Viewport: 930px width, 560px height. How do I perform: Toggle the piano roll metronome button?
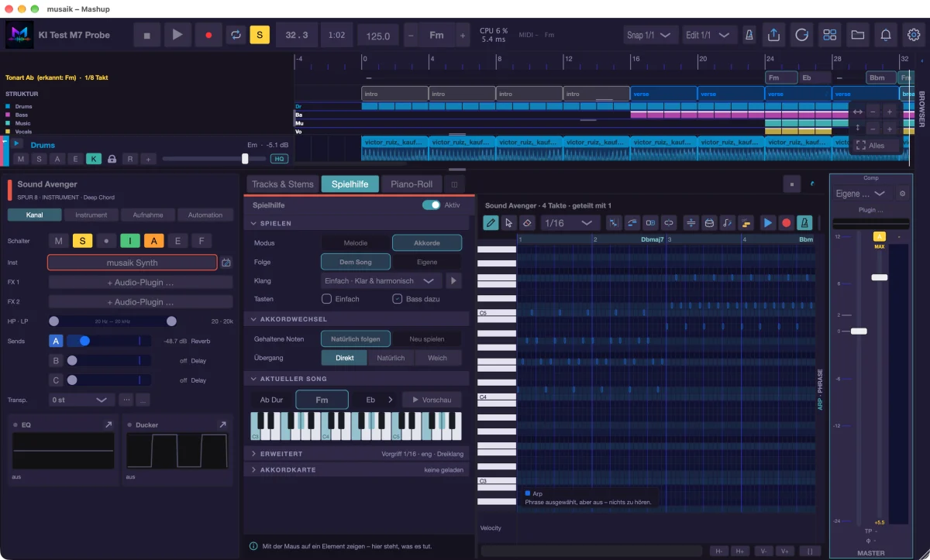(x=804, y=223)
